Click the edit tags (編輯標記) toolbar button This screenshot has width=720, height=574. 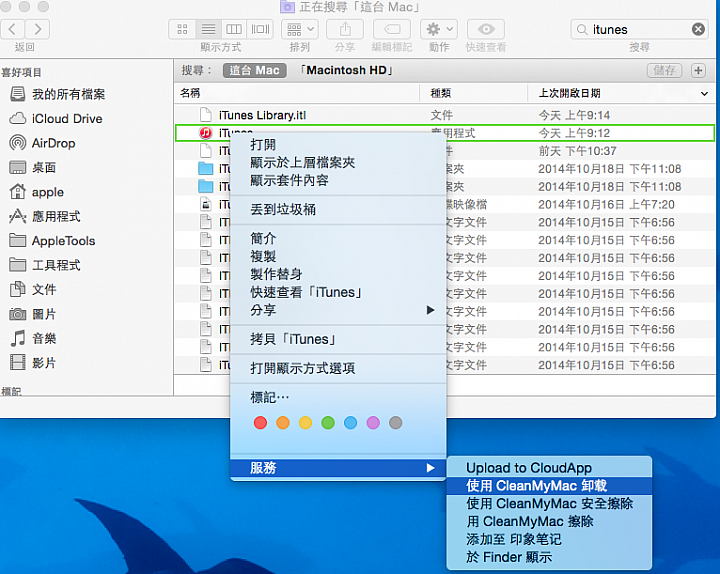(392, 29)
